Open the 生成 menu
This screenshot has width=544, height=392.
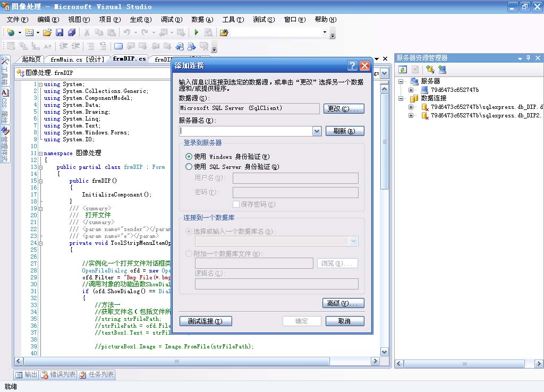(x=141, y=20)
